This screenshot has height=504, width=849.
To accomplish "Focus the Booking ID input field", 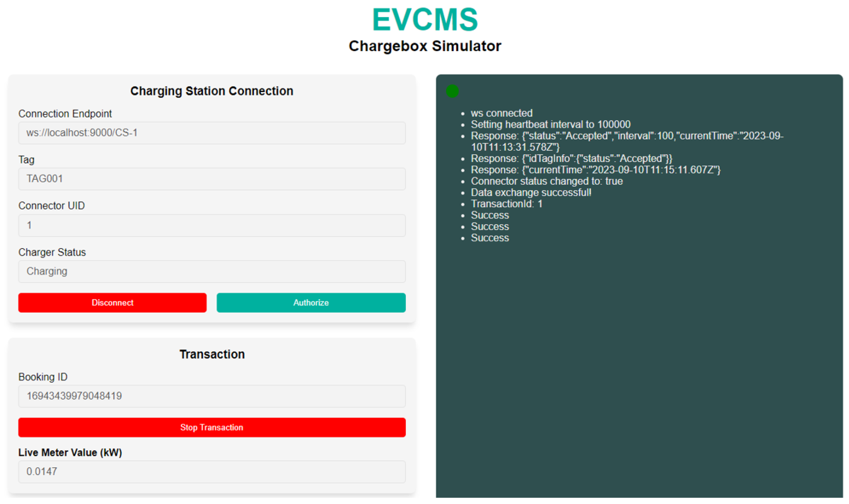I will point(211,396).
